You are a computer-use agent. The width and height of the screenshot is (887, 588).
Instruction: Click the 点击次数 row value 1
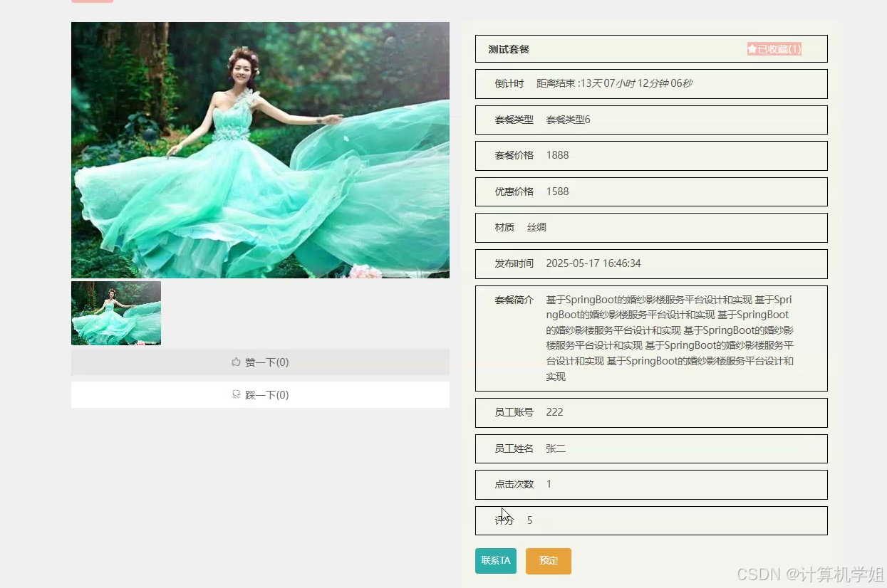pos(549,484)
